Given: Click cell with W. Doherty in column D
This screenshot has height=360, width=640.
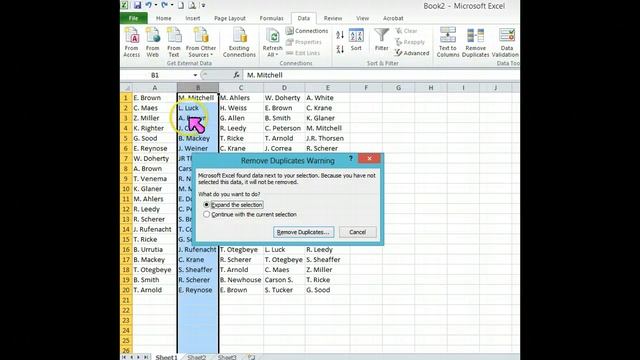Looking at the screenshot, I should click(x=284, y=98).
